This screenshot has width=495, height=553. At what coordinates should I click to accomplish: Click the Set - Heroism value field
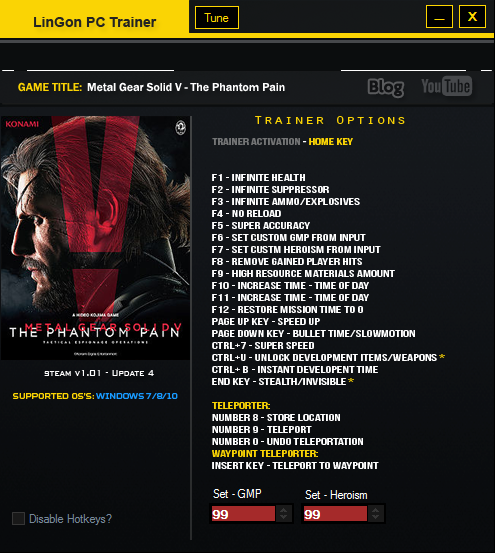[x=335, y=514]
